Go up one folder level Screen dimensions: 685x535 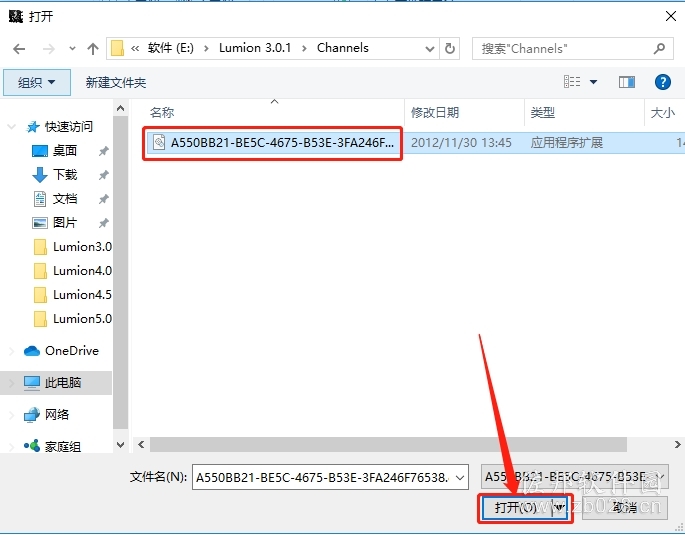93,48
